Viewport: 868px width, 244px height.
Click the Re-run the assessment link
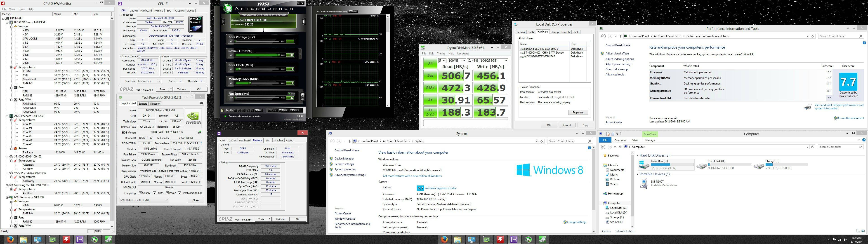(850, 118)
